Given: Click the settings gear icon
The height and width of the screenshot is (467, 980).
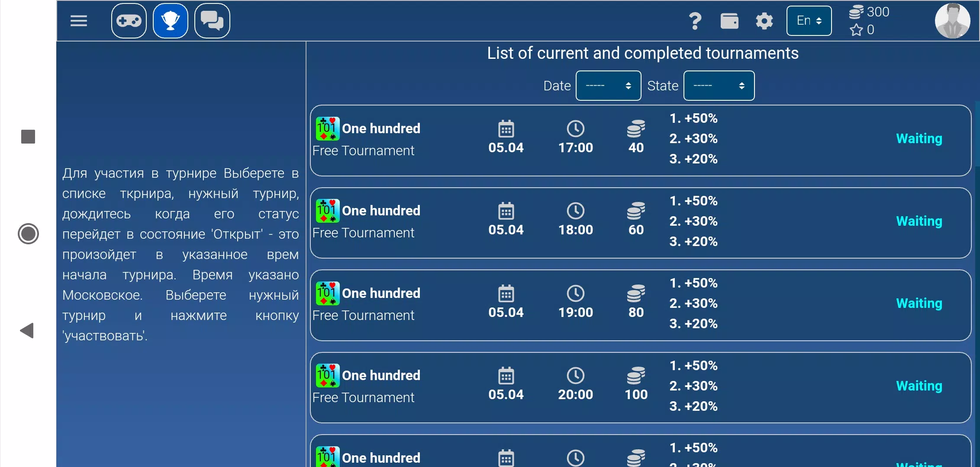Looking at the screenshot, I should click(x=766, y=21).
